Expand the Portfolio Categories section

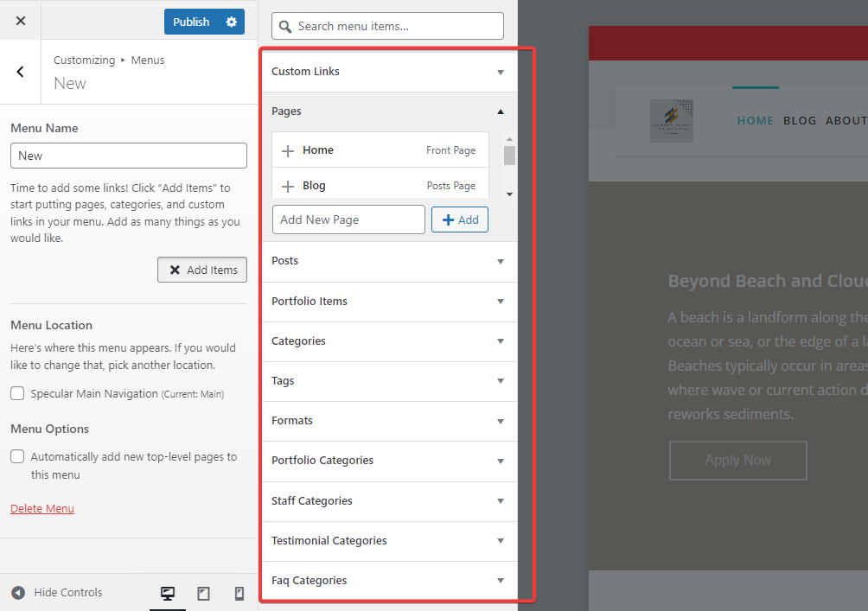(x=388, y=461)
